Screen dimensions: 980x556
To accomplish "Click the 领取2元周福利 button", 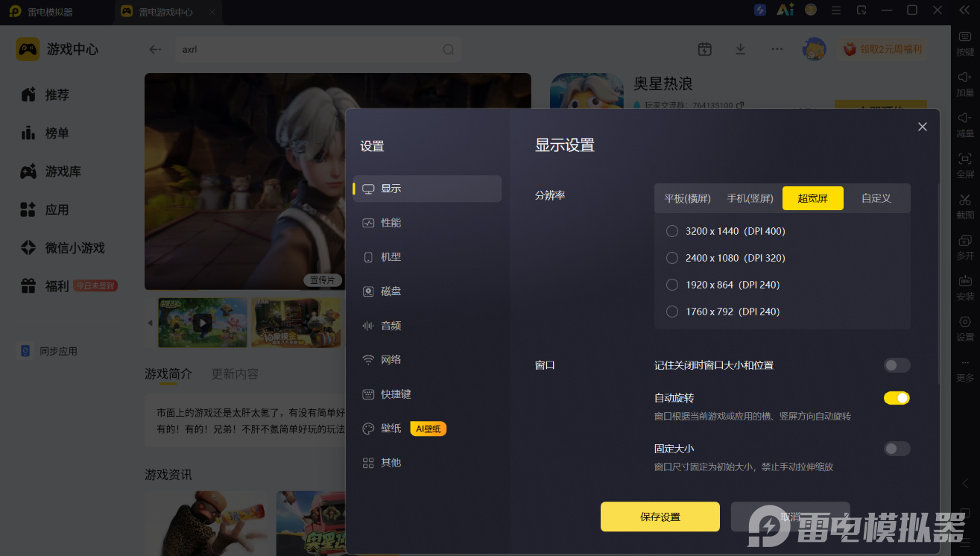I will [x=882, y=49].
